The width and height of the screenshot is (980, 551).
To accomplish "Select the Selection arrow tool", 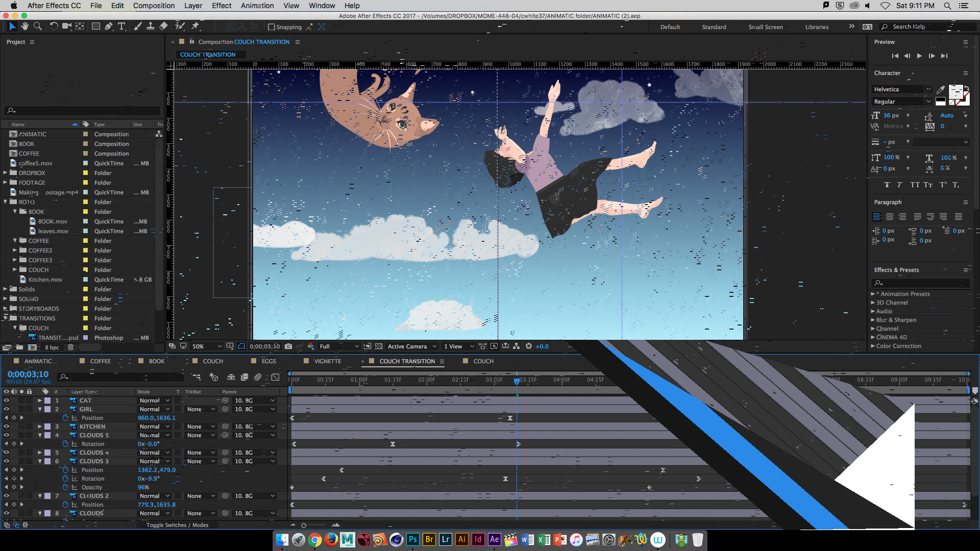I will click(12, 27).
